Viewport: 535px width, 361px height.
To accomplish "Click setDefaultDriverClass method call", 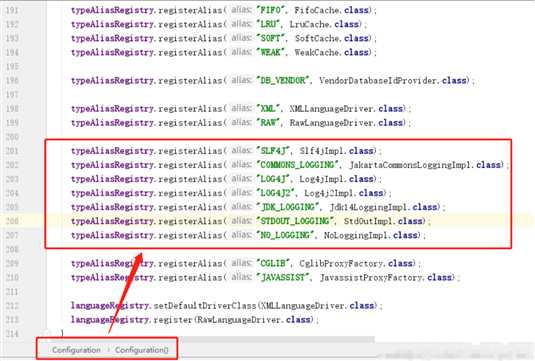I will (x=205, y=305).
